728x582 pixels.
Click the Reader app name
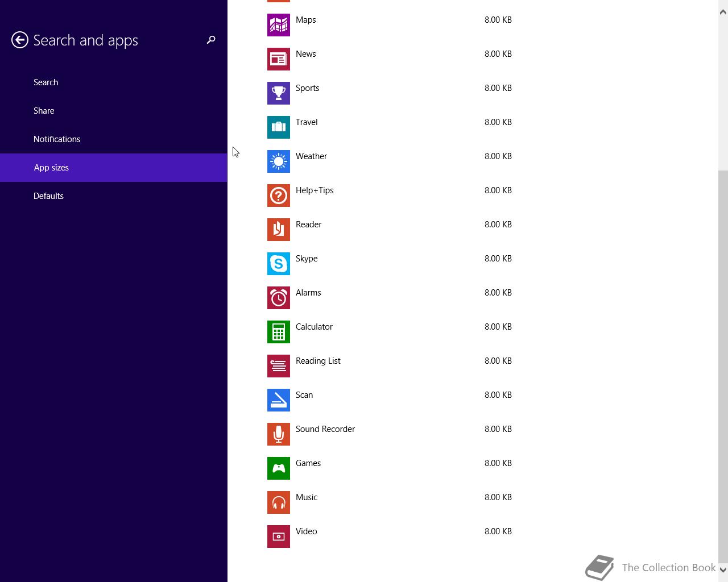(309, 225)
